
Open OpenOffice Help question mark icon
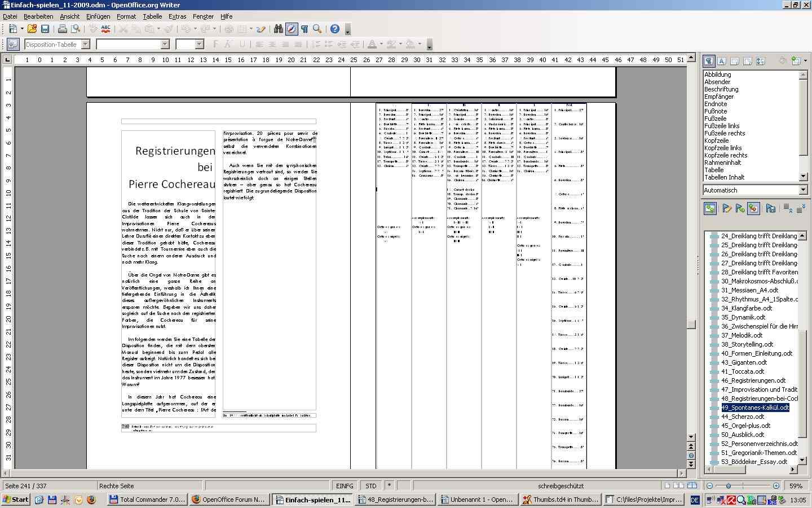click(x=334, y=29)
